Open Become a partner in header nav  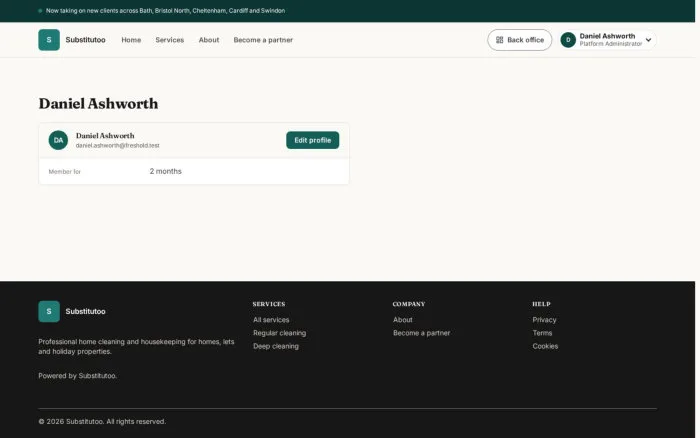[263, 40]
